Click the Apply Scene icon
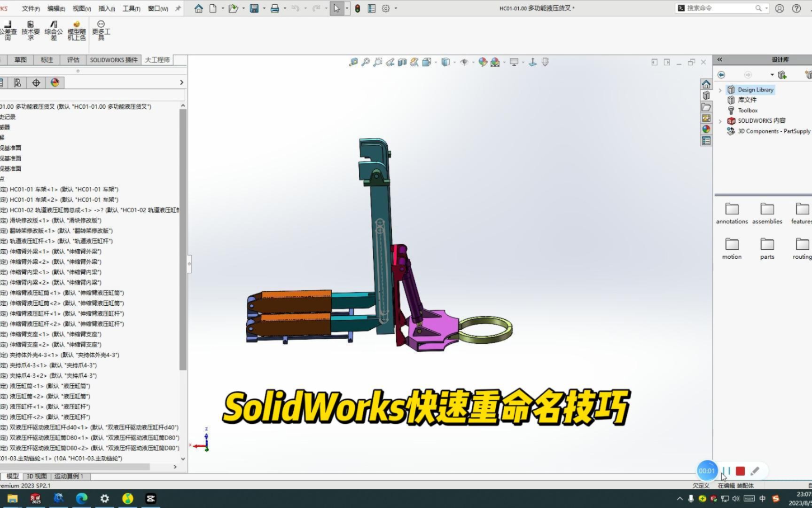 [495, 62]
